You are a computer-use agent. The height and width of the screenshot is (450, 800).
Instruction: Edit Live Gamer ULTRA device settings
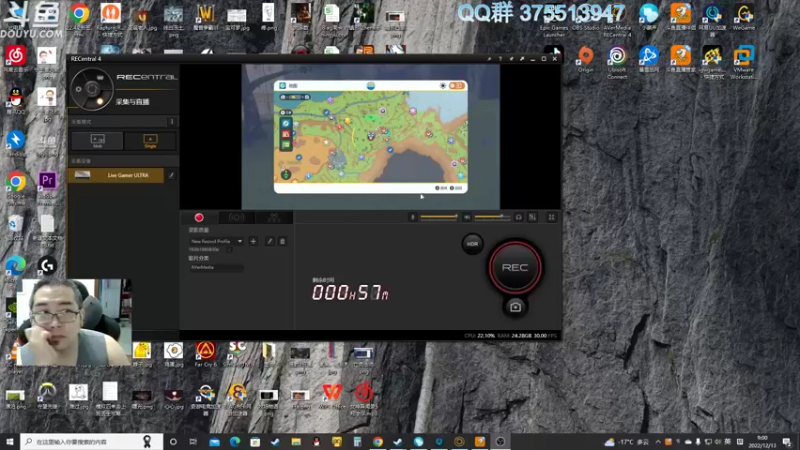[x=171, y=175]
